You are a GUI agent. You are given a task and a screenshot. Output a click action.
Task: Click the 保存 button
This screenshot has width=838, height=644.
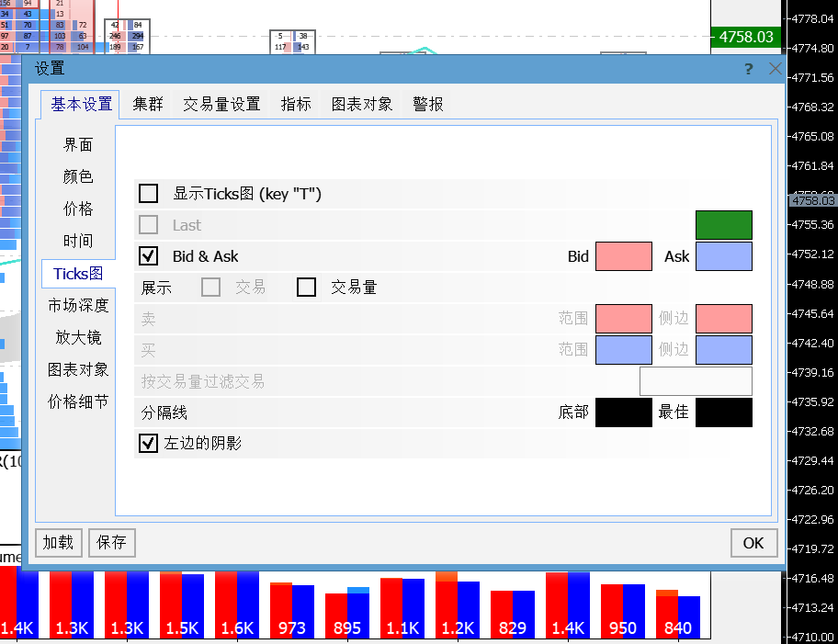[111, 543]
